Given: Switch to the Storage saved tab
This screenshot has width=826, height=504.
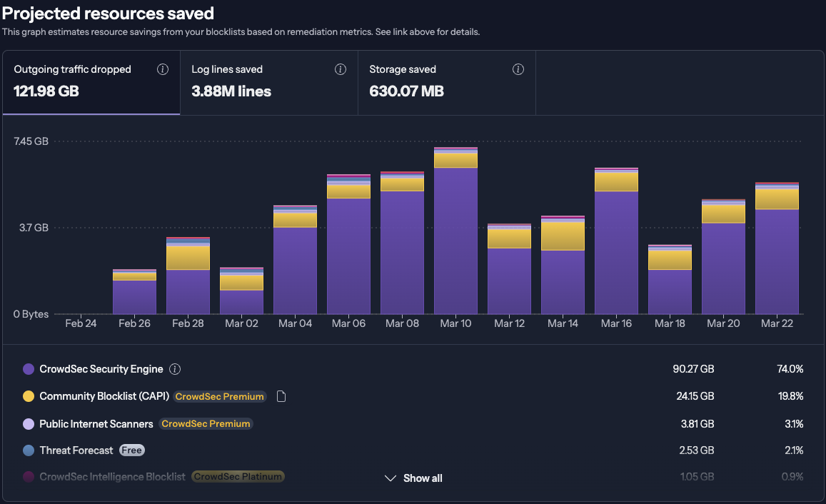Looking at the screenshot, I should [x=403, y=82].
